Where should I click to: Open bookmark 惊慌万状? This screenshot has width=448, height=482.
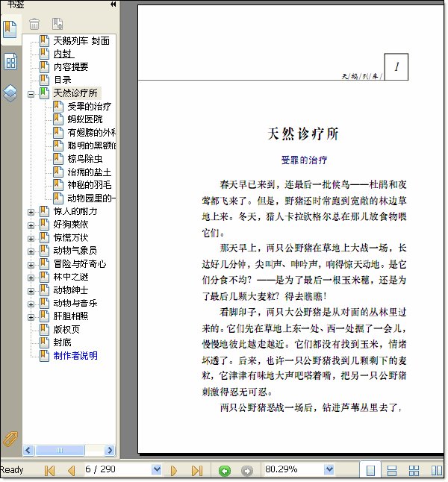(x=71, y=237)
